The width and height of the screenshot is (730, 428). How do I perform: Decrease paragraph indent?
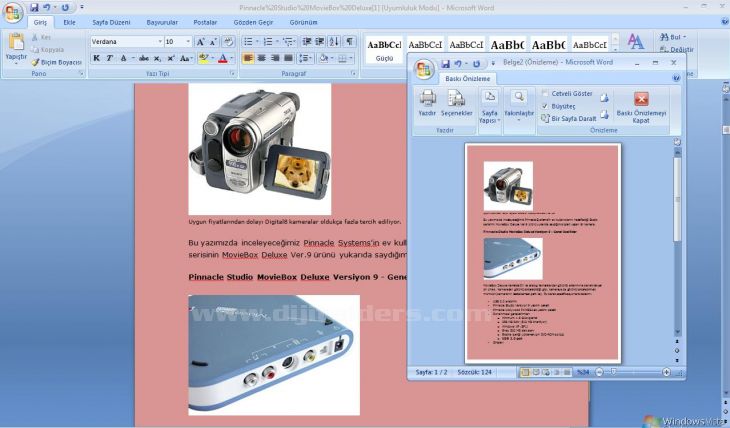(x=307, y=42)
